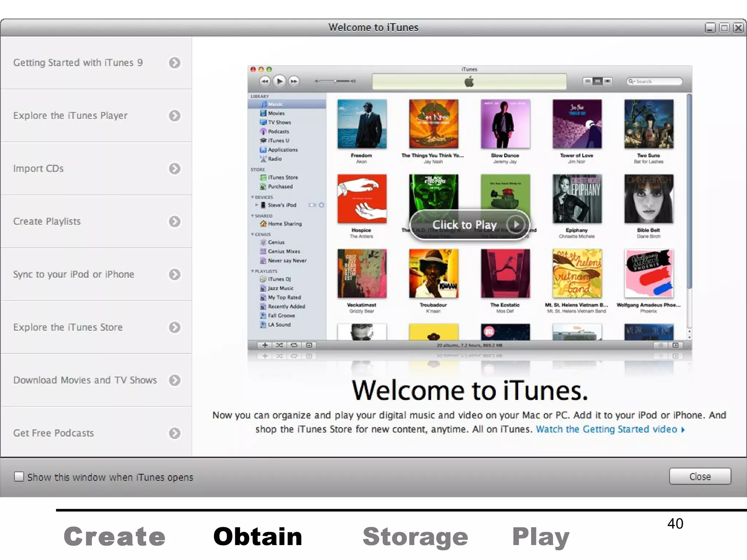Switch to grid view in iTunes toolbar
This screenshot has width=747, height=560.
pos(597,81)
